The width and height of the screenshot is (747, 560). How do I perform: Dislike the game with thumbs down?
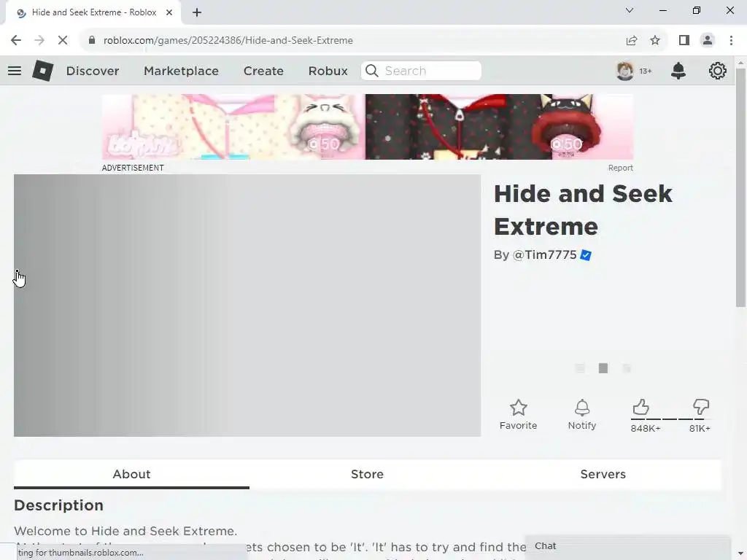point(701,408)
